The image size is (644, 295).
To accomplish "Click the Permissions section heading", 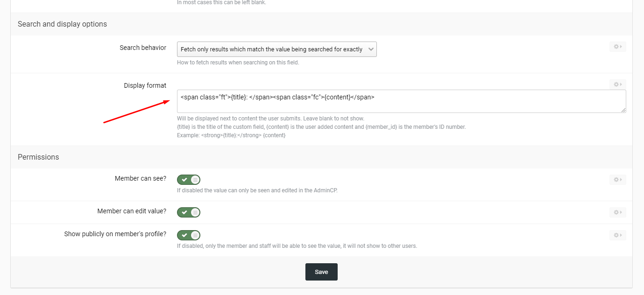I will 38,157.
